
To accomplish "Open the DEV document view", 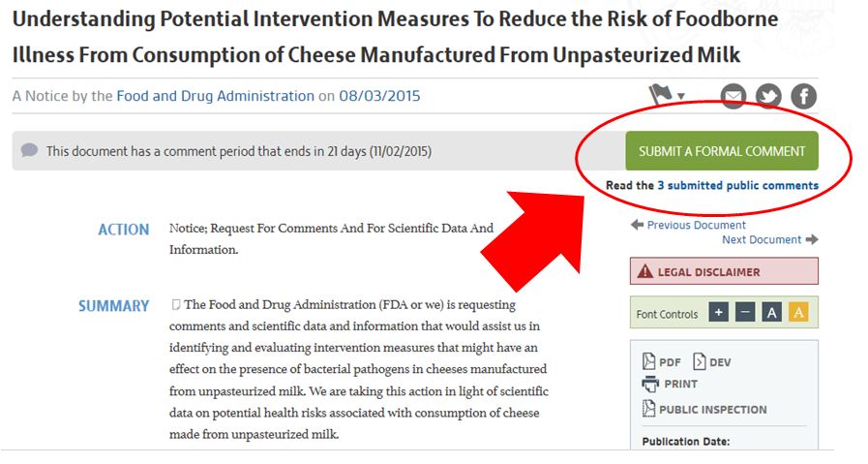I will pyautogui.click(x=712, y=361).
